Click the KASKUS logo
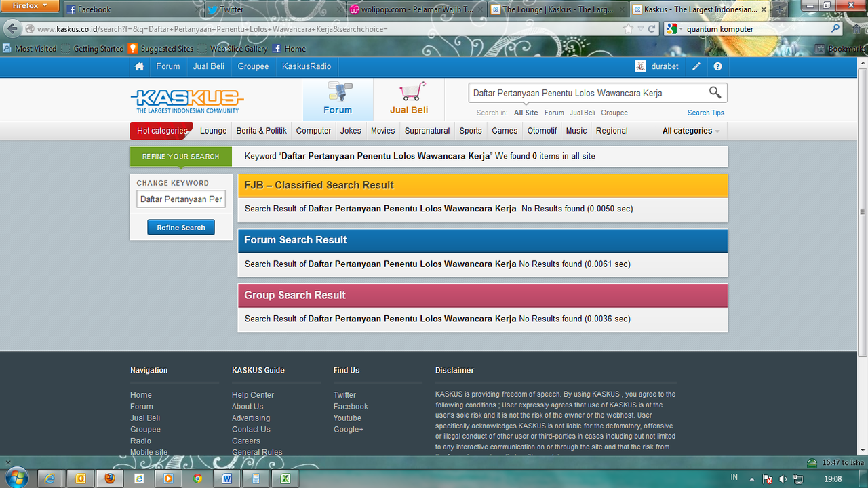868x488 pixels. [187, 100]
